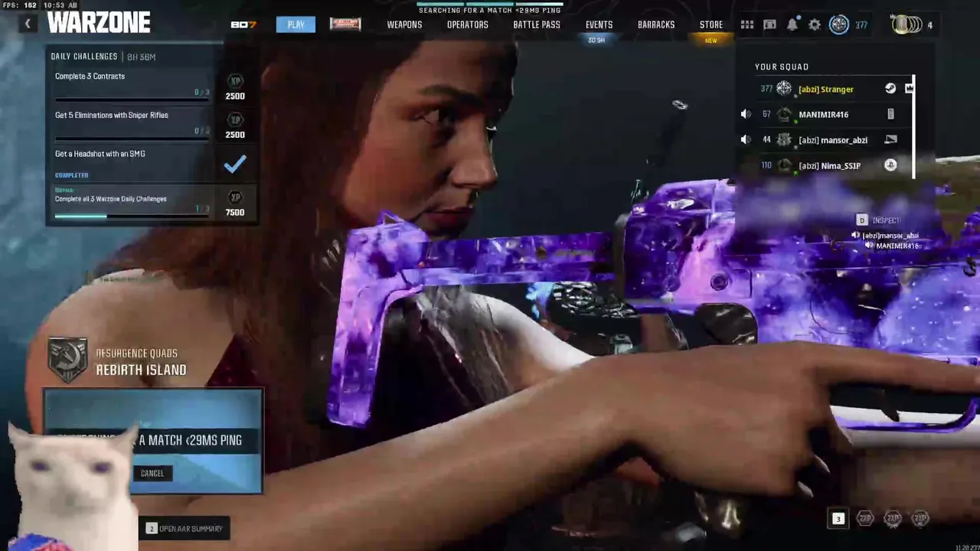Click the WARZONE logo
Viewport: 980px width, 551px height.
tap(99, 23)
